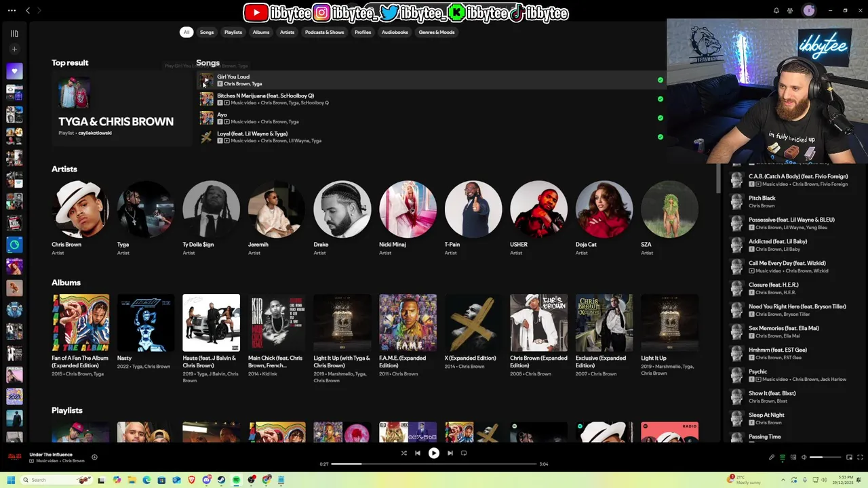Open lyrics microphone icon

tap(772, 457)
